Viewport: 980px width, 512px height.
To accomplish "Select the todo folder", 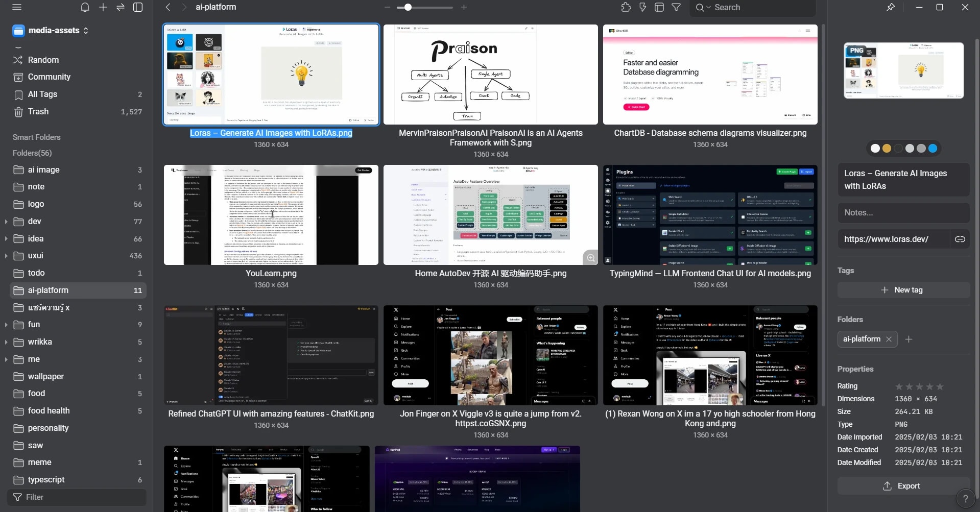I will [78, 273].
